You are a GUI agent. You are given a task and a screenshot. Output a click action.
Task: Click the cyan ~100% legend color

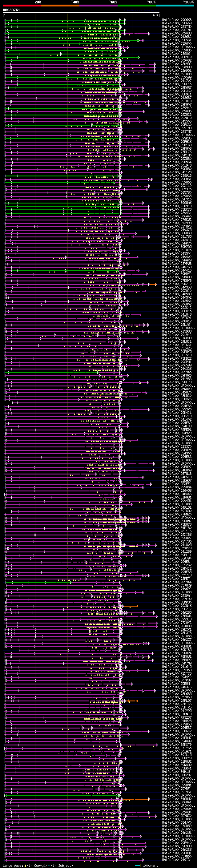(175, 6)
